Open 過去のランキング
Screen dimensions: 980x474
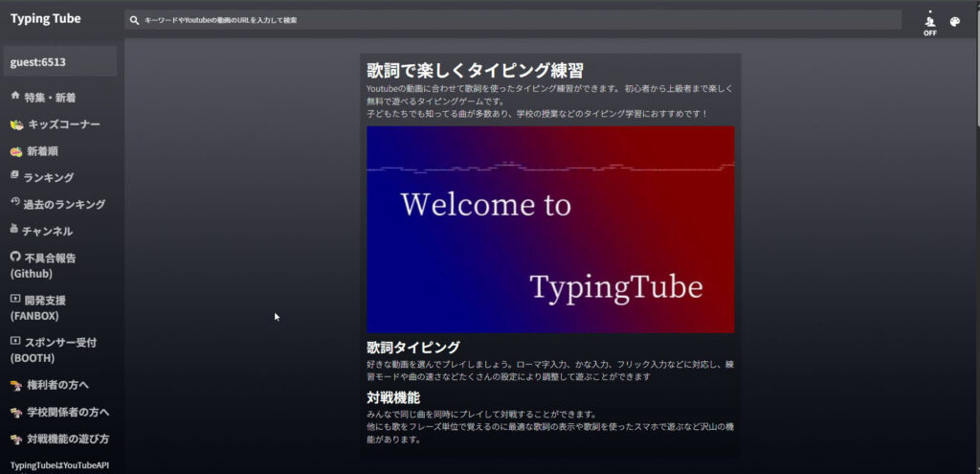pyautogui.click(x=64, y=205)
